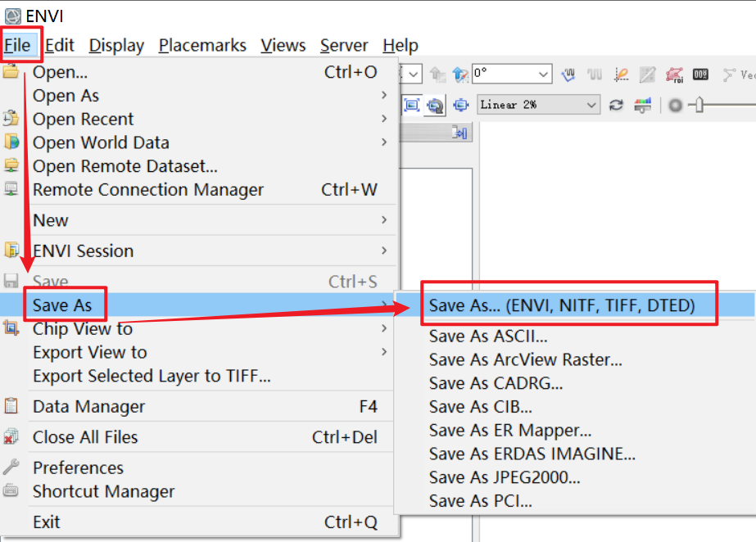The height and width of the screenshot is (542, 756).
Task: Click the Data Manager clipboard icon
Action: coord(11,406)
